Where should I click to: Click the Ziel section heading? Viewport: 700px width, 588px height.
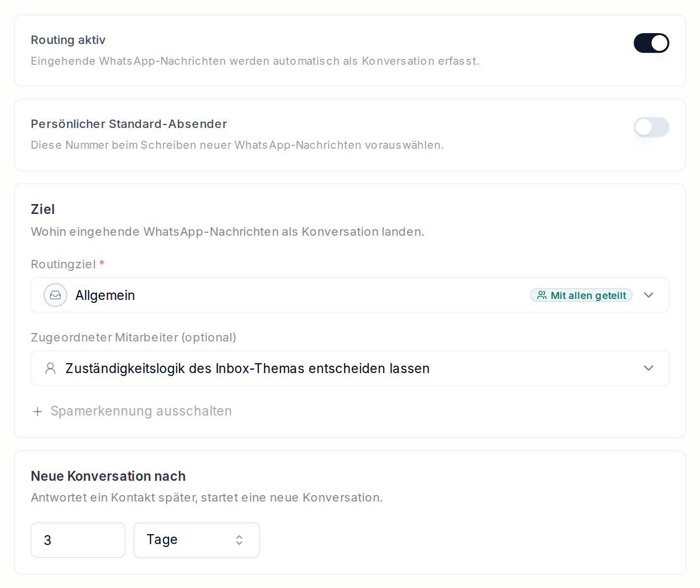[43, 209]
